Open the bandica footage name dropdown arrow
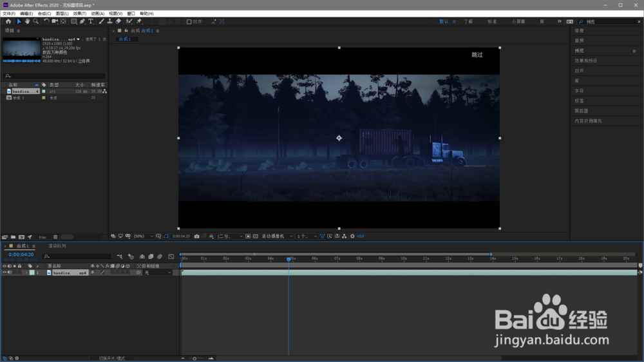This screenshot has width=644, height=362. click(78, 39)
